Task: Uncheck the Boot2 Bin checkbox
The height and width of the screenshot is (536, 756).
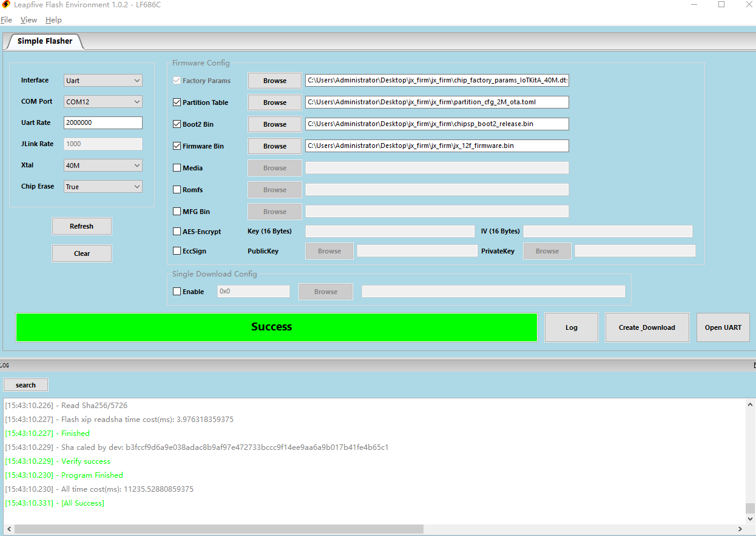Action: coord(177,124)
